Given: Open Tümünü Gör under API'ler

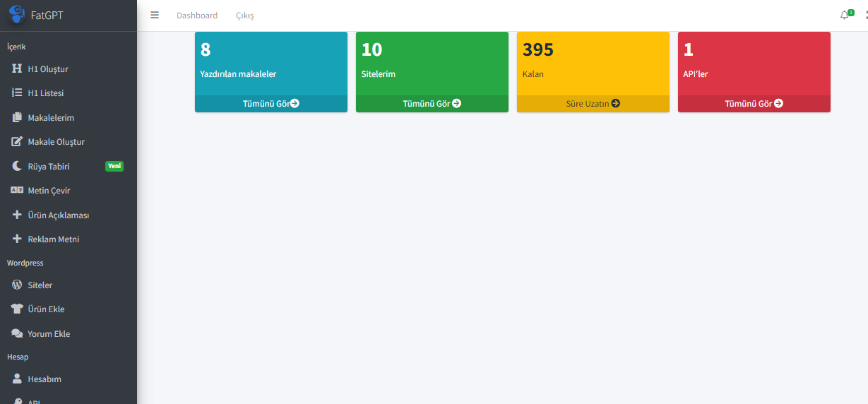Looking at the screenshot, I should click(754, 103).
